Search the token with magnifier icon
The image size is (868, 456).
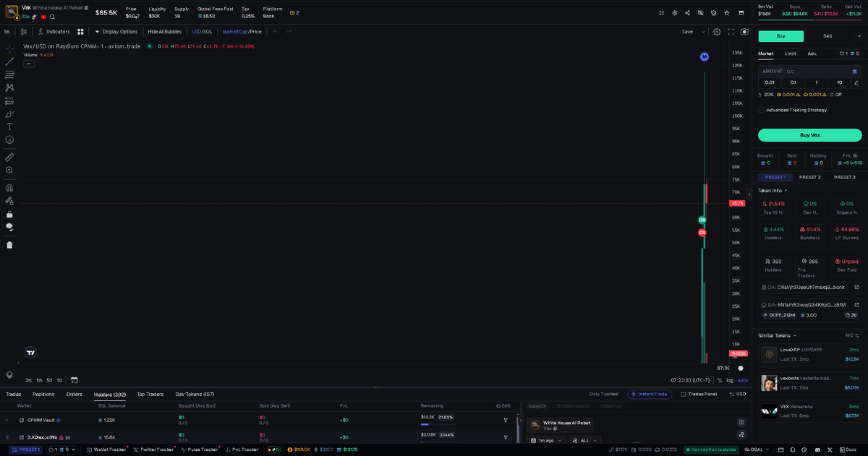click(52, 17)
